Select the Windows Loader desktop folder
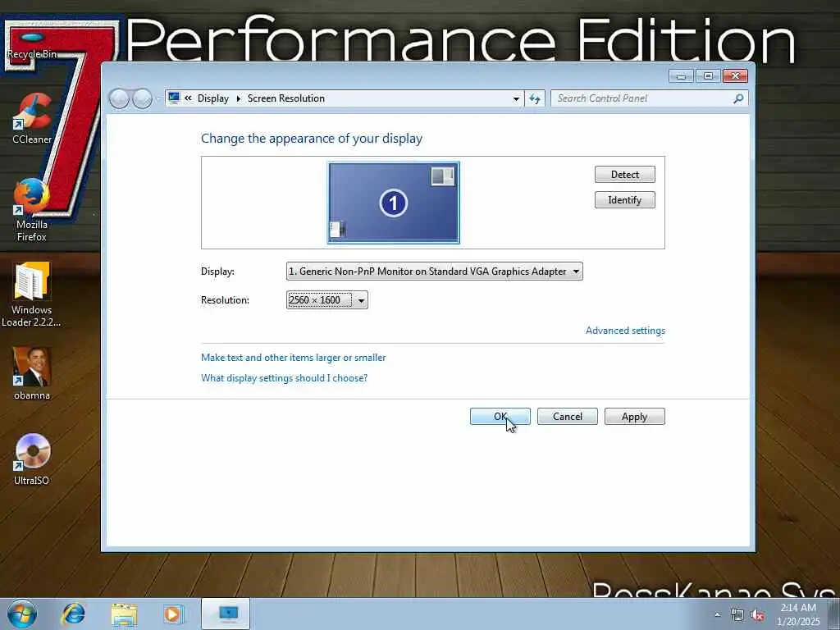The height and width of the screenshot is (630, 840). 32,294
